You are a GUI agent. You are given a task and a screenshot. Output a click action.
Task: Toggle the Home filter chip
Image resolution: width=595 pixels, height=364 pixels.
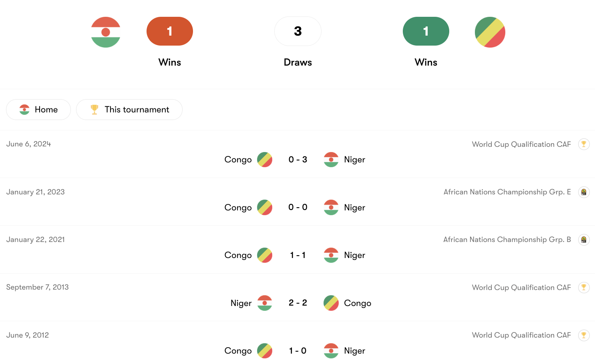(x=38, y=110)
